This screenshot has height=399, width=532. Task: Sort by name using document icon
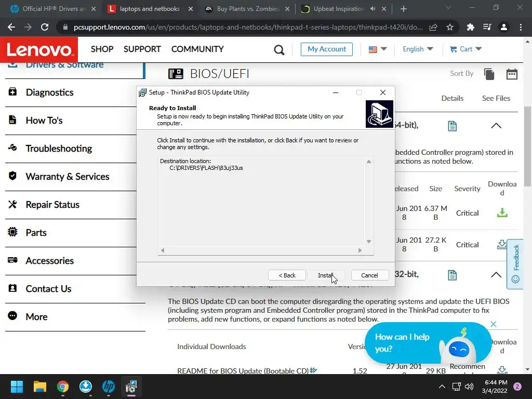point(489,74)
